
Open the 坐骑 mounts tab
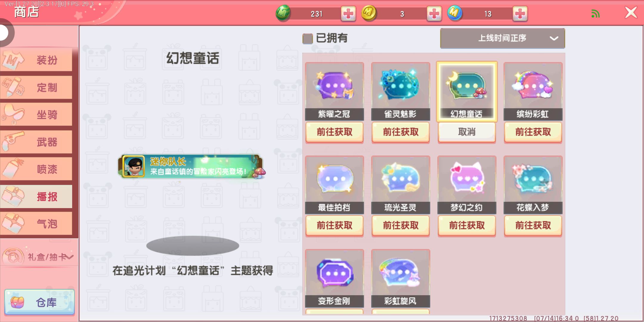[x=36, y=114]
